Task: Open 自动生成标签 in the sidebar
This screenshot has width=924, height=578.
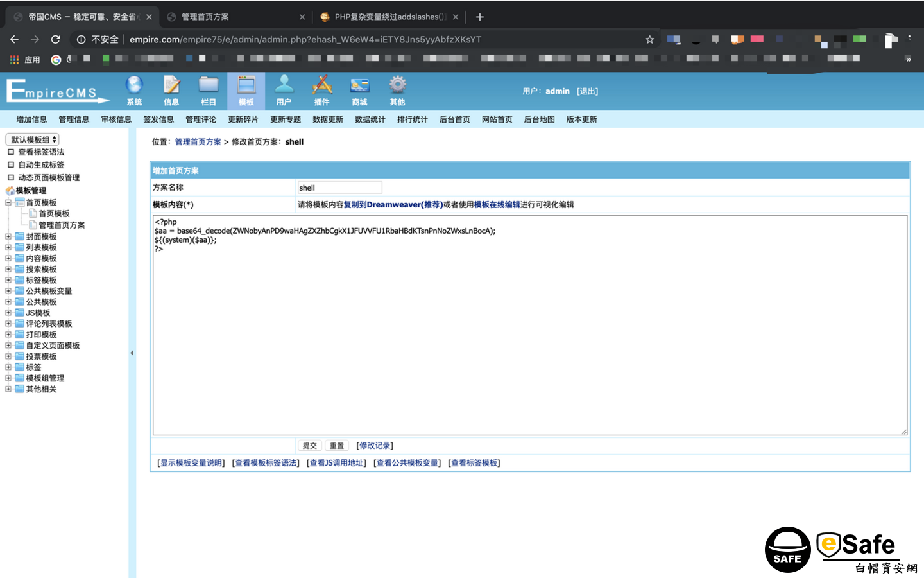Action: click(41, 165)
